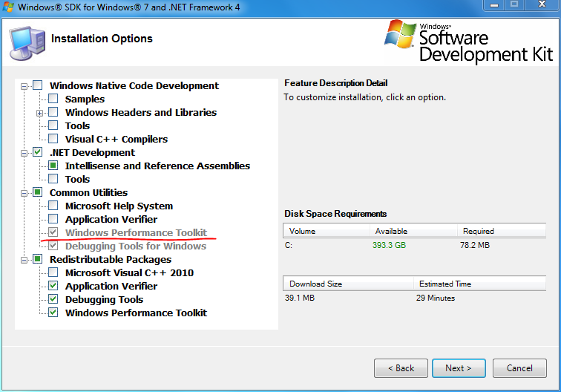Select the Visual C++ Compilers label
The height and width of the screenshot is (392, 561).
point(117,139)
